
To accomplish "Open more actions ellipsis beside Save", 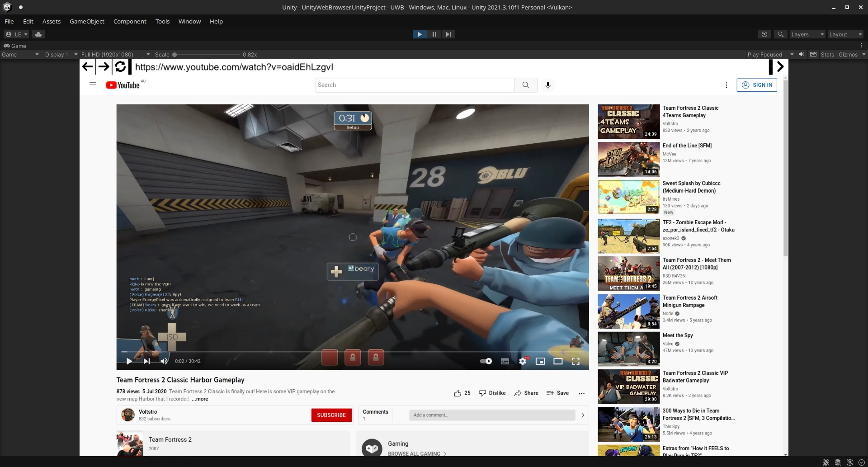I will (581, 393).
